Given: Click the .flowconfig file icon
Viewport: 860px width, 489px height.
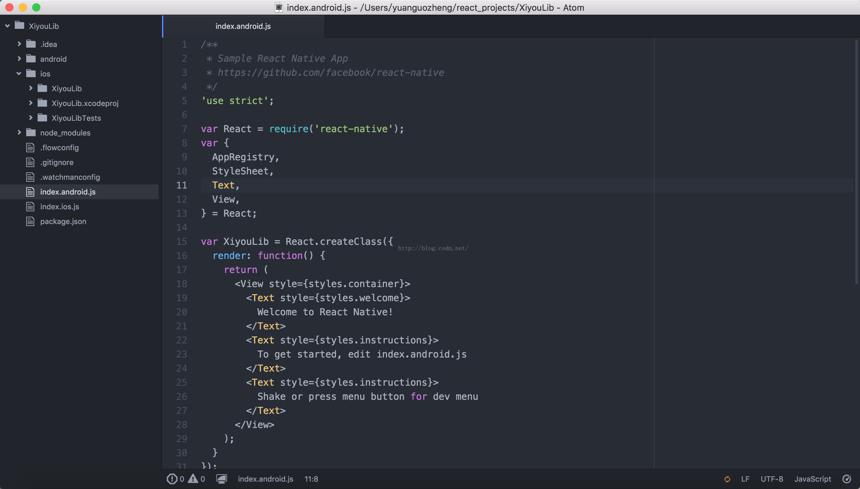Looking at the screenshot, I should pos(31,147).
